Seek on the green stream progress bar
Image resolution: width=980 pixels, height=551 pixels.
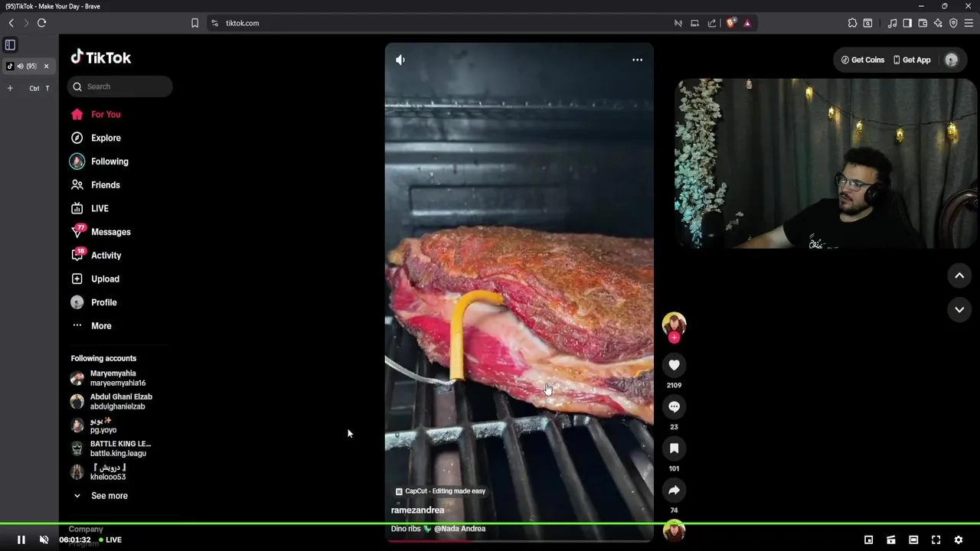tap(490, 524)
